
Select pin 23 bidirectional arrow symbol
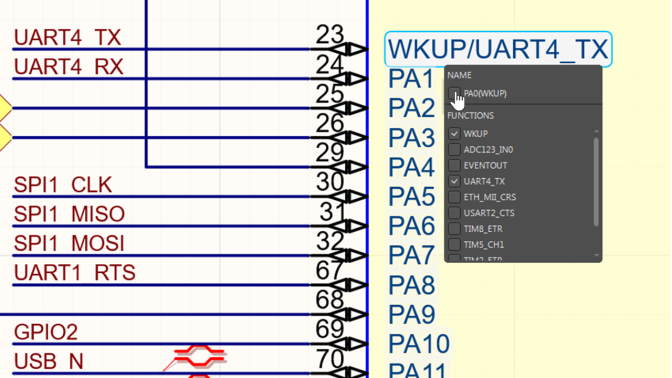pos(350,49)
